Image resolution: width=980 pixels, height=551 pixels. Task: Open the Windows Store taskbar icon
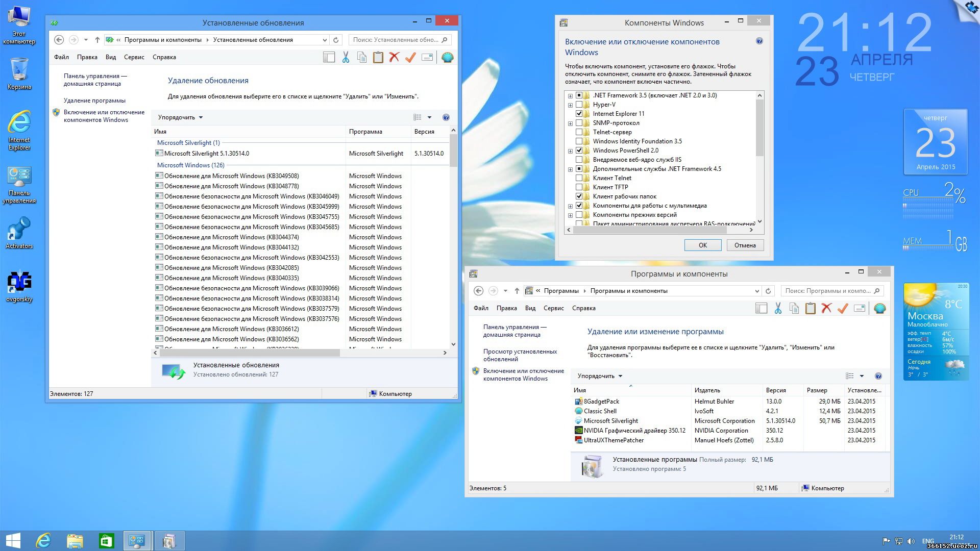106,541
